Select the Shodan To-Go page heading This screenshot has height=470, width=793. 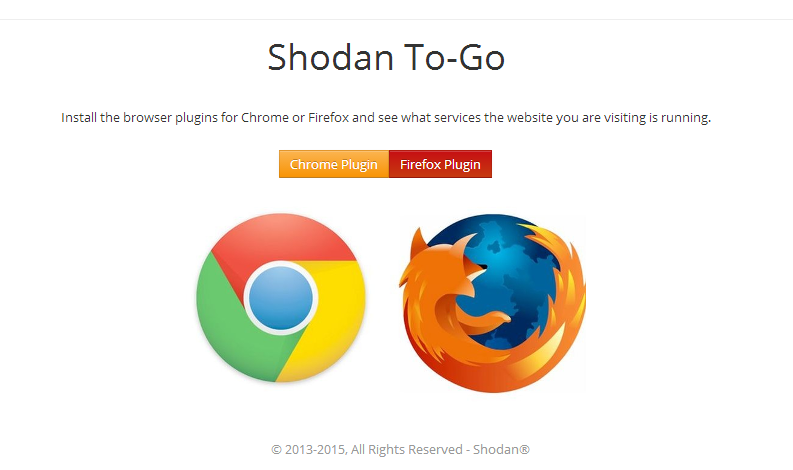(x=386, y=57)
